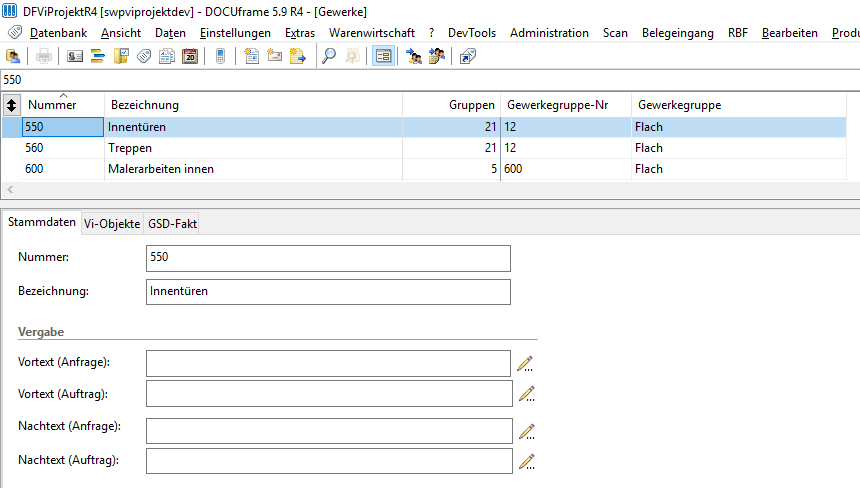Click the greyed-out search-next icon
The image size is (860, 488).
click(352, 56)
